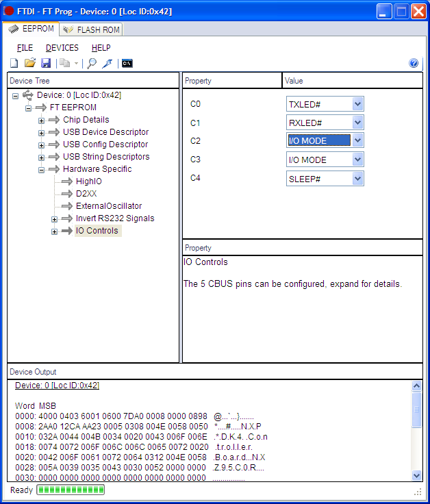The image size is (430, 504).
Task: Click the 0000: hex row in output
Action: coord(134,416)
